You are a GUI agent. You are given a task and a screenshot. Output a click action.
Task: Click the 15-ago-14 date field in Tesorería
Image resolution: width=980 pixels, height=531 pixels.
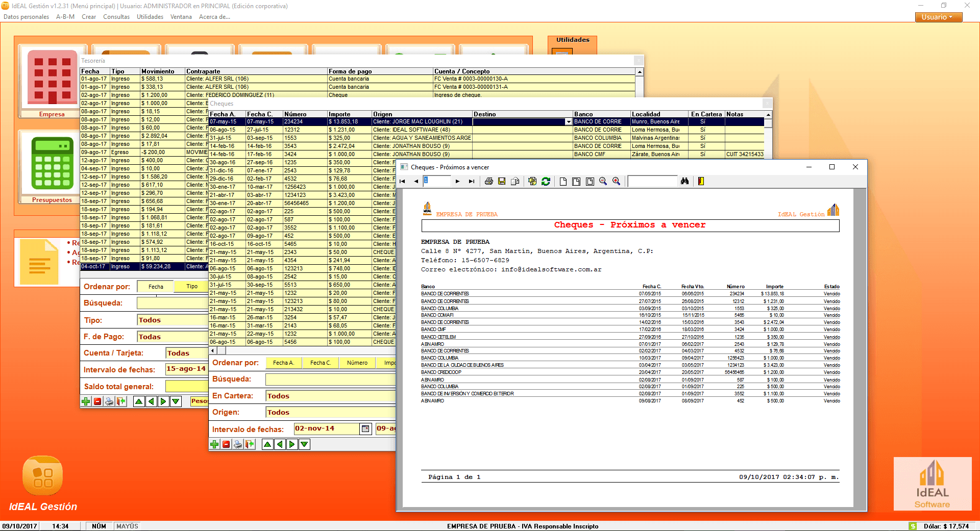186,369
